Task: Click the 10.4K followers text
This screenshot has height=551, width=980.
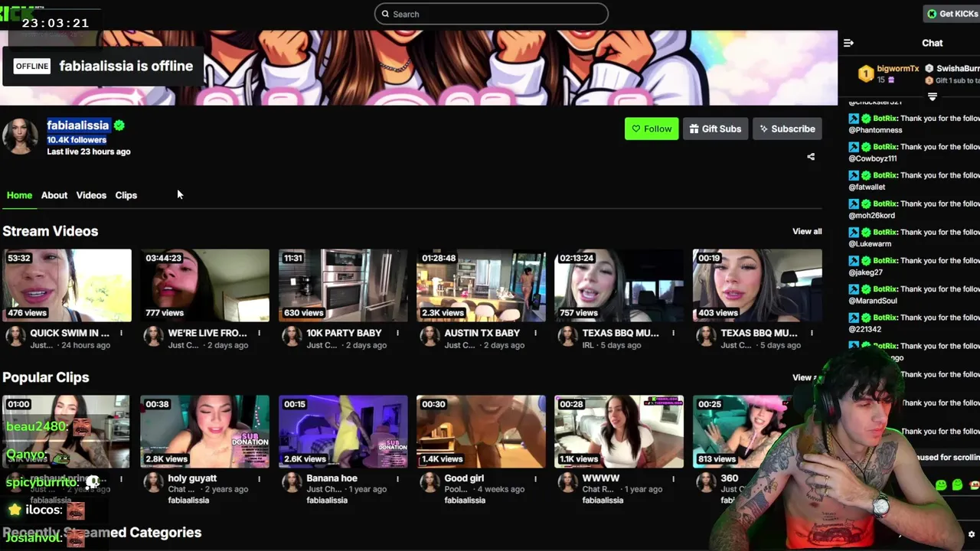Action: pyautogui.click(x=77, y=140)
